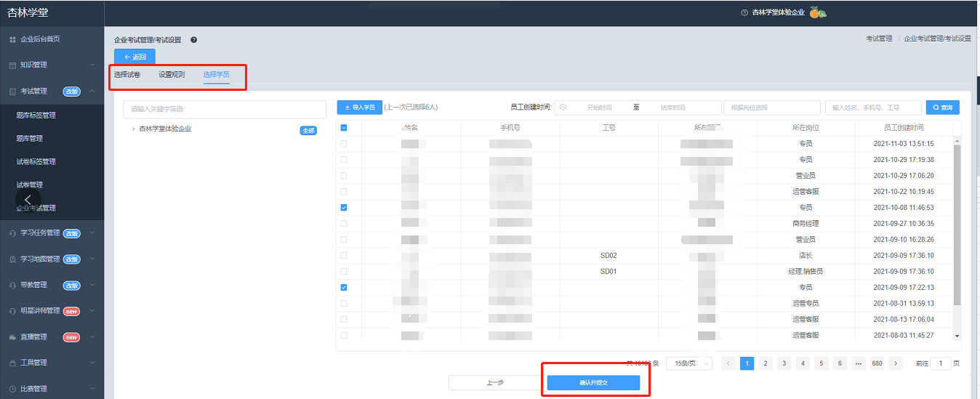Click 确认并提交 confirm and submit button

coord(593,383)
